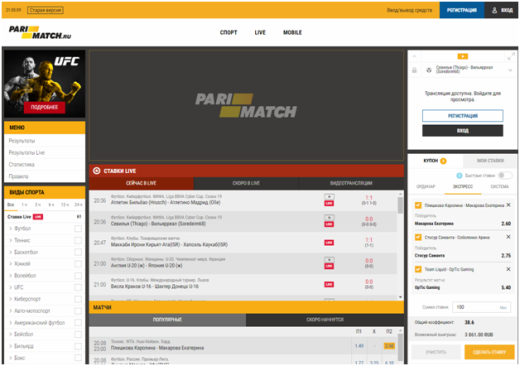
Task: Remove Стосур Саманта bet from coupon
Action: click(x=508, y=237)
